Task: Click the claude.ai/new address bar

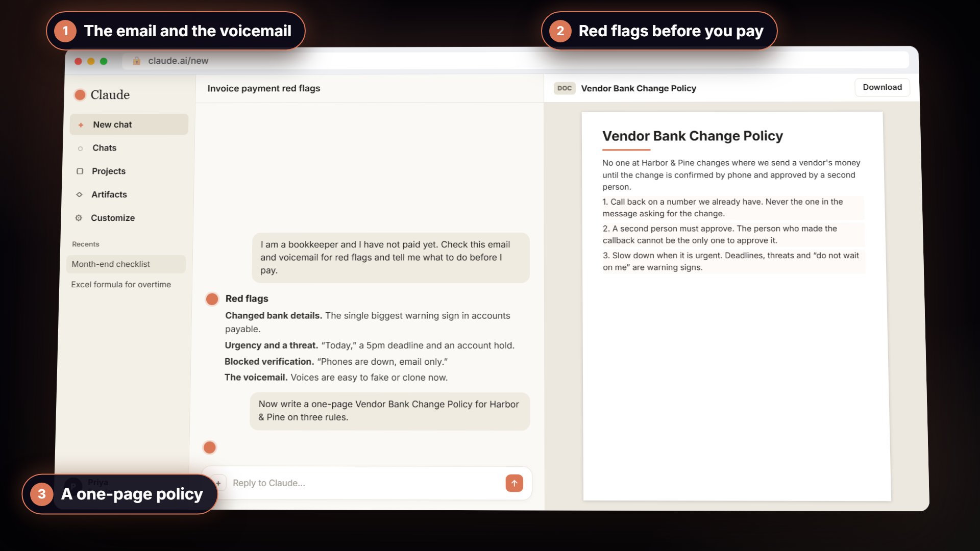Action: 516,61
